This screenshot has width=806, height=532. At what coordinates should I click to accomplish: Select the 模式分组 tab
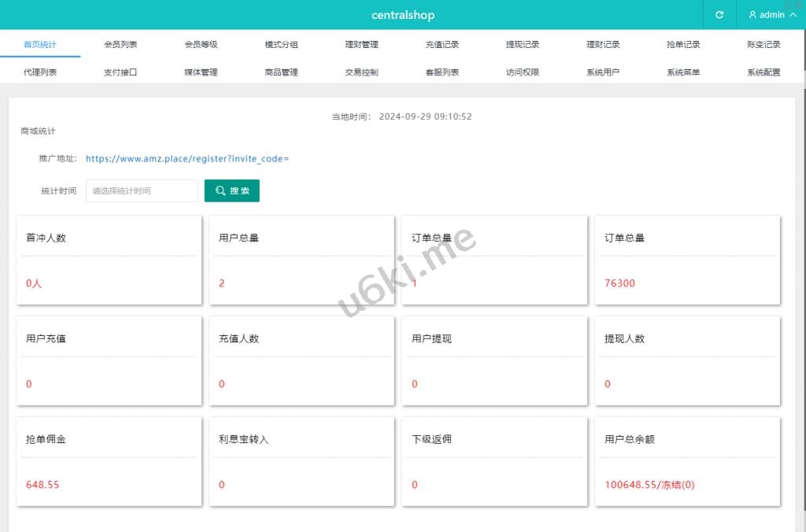(x=281, y=45)
